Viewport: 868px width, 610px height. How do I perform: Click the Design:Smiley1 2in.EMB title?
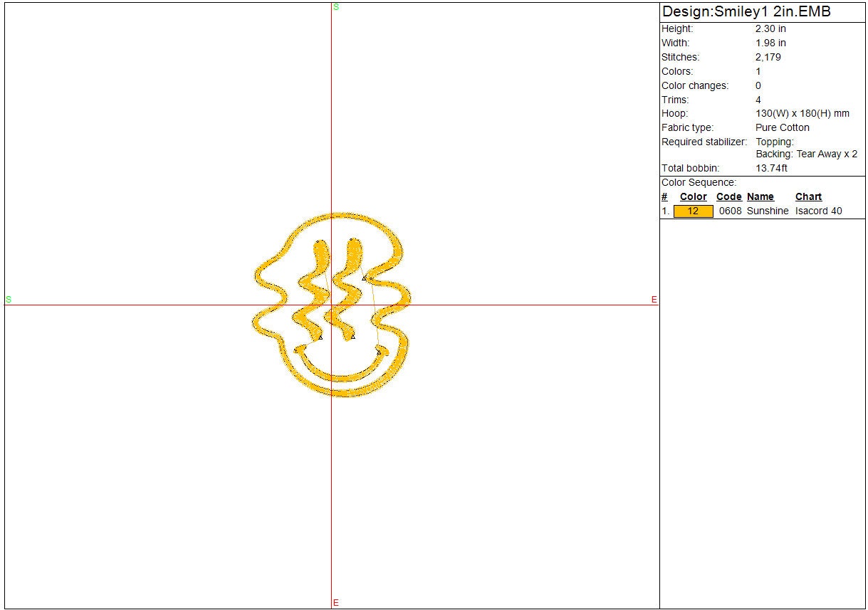746,12
